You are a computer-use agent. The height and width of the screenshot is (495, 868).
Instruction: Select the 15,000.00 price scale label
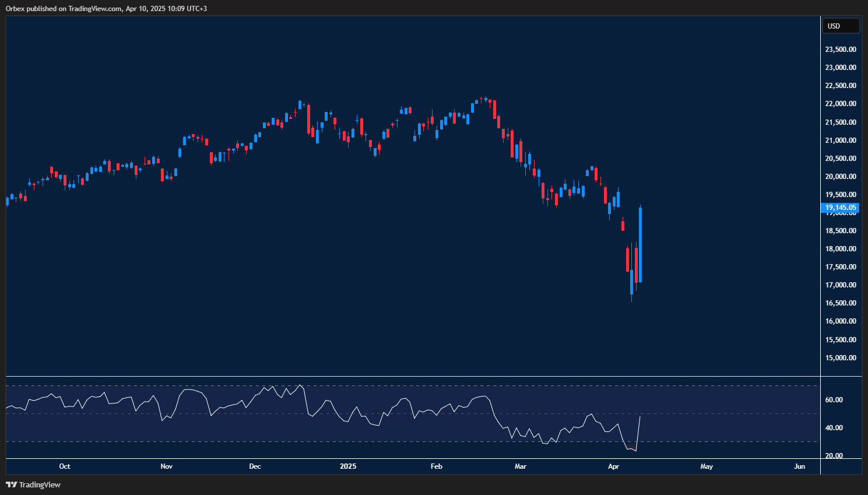[841, 358]
